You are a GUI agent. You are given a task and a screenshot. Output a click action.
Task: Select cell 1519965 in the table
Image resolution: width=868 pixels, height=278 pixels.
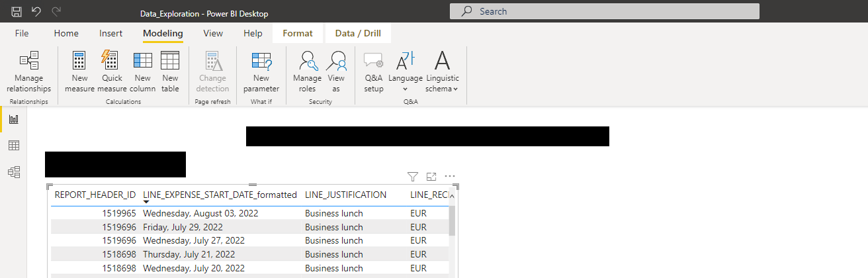click(119, 213)
